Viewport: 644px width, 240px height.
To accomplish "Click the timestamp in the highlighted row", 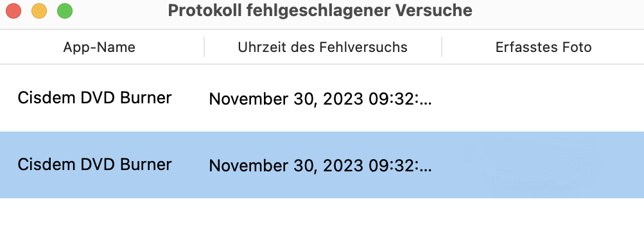I will [320, 166].
